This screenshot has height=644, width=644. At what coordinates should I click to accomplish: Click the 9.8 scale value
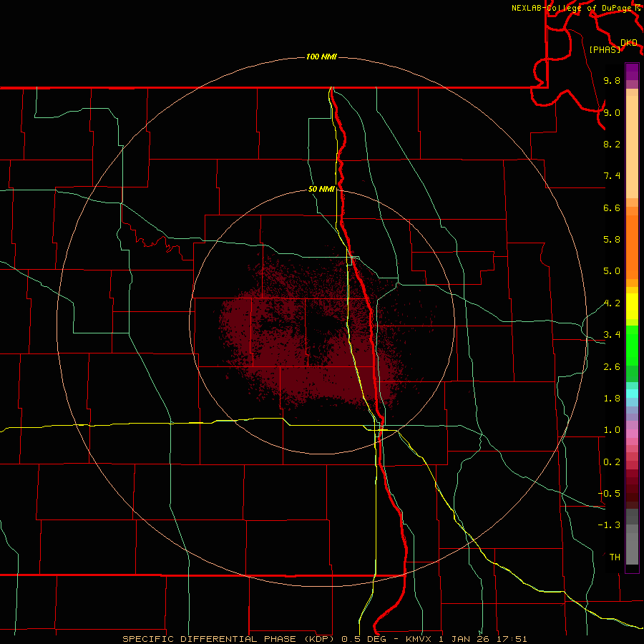pyautogui.click(x=612, y=81)
